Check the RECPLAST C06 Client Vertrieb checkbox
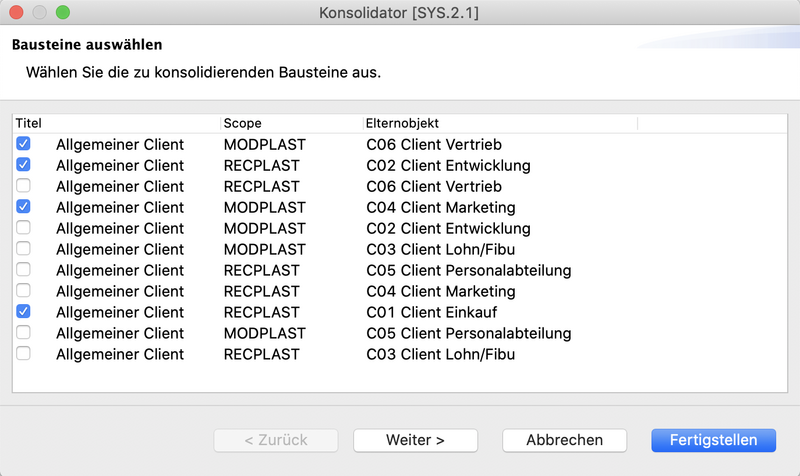Image resolution: width=800 pixels, height=476 pixels. (x=23, y=185)
